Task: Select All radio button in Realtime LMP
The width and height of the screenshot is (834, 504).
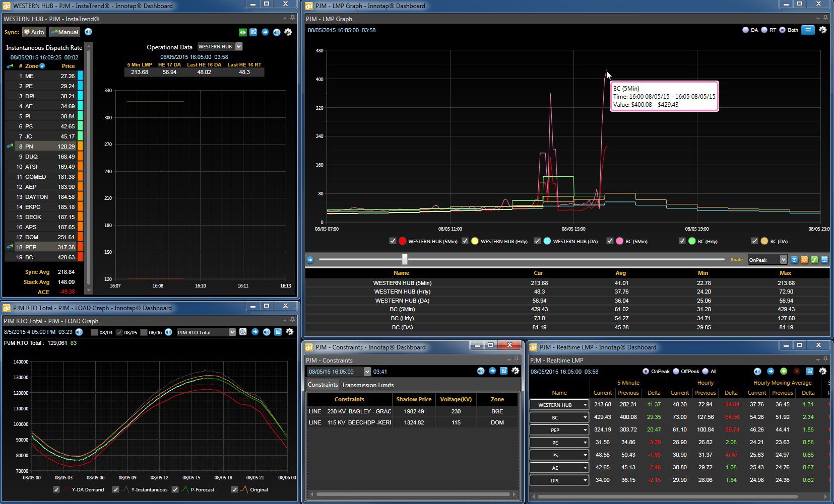Action: [x=705, y=372]
